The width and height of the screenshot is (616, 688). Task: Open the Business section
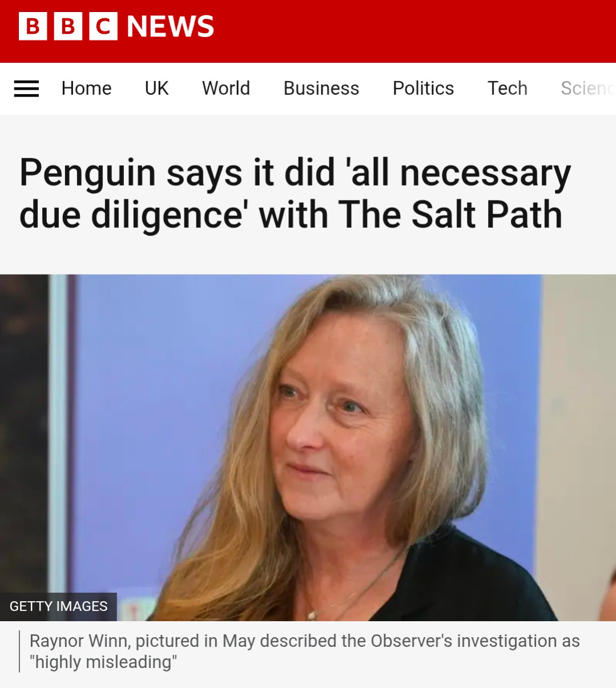(321, 88)
